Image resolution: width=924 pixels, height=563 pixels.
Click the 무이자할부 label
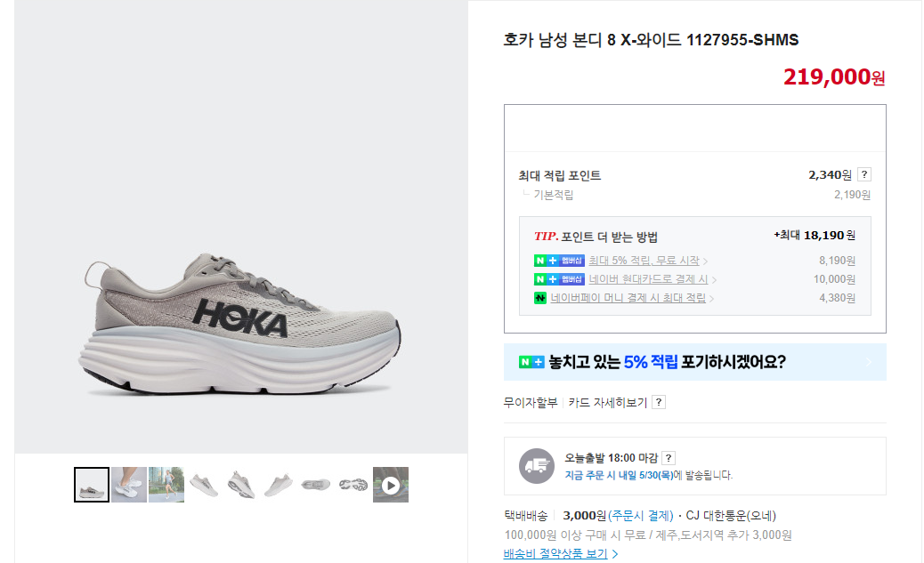531,401
